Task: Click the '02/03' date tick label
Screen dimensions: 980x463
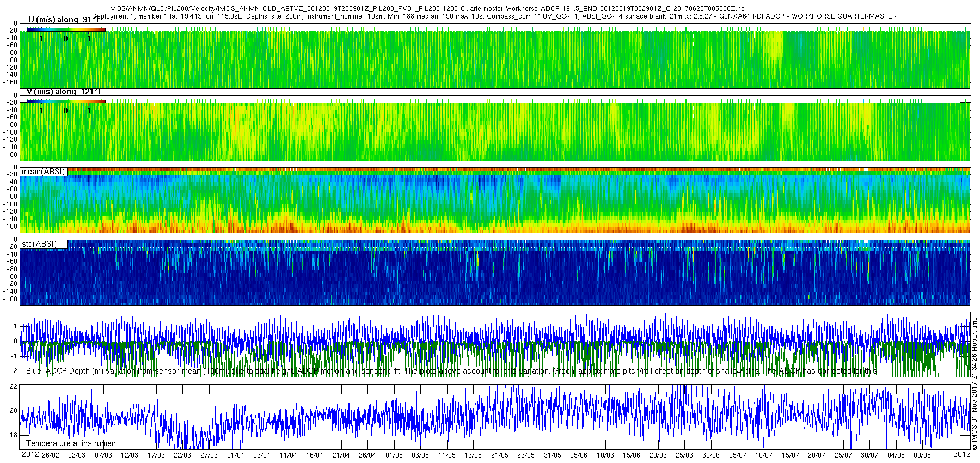Action: [77, 455]
